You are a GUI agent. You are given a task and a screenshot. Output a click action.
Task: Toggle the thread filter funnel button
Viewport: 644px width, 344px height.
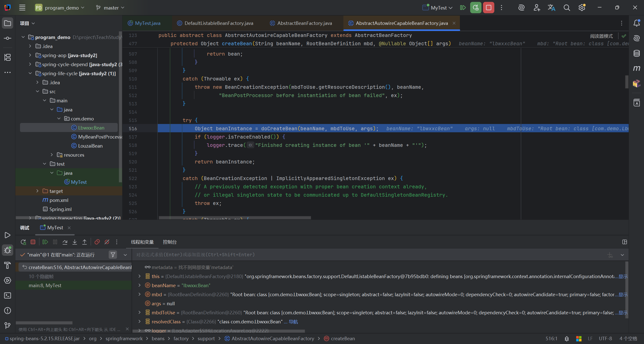coord(113,255)
